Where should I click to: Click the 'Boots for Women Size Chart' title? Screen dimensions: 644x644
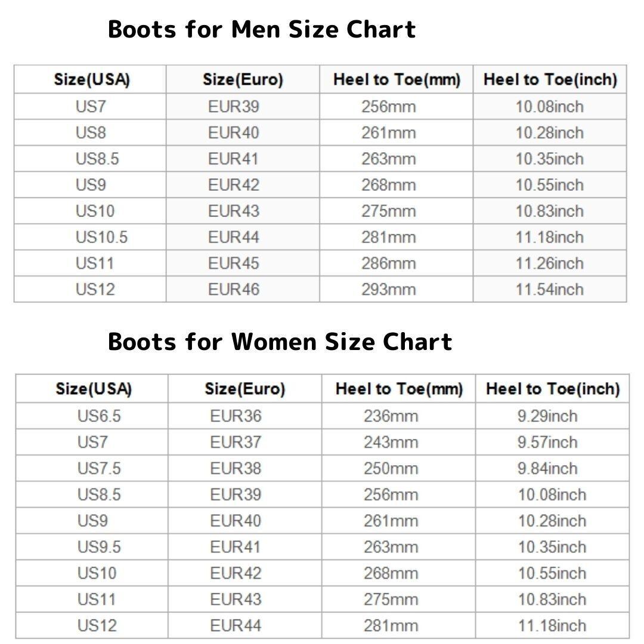[280, 342]
